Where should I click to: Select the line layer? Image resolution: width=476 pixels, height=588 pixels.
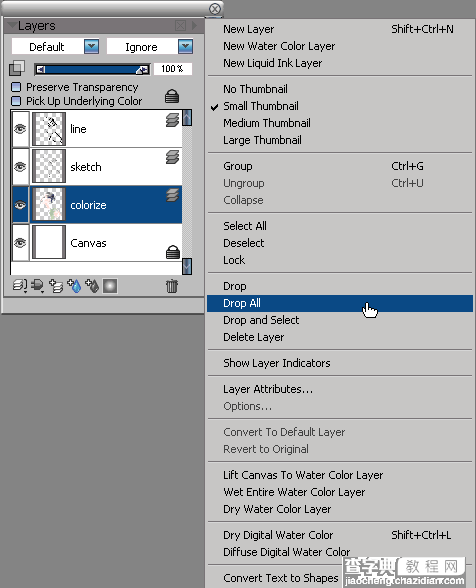[106, 129]
